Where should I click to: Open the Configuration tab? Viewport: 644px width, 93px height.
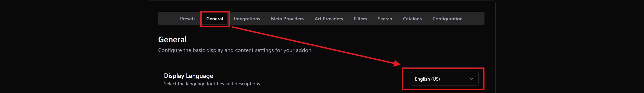(447, 19)
